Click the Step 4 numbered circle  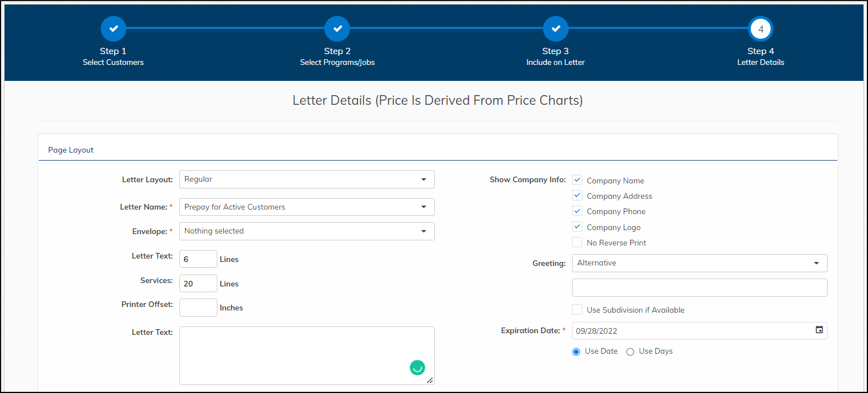point(760,29)
